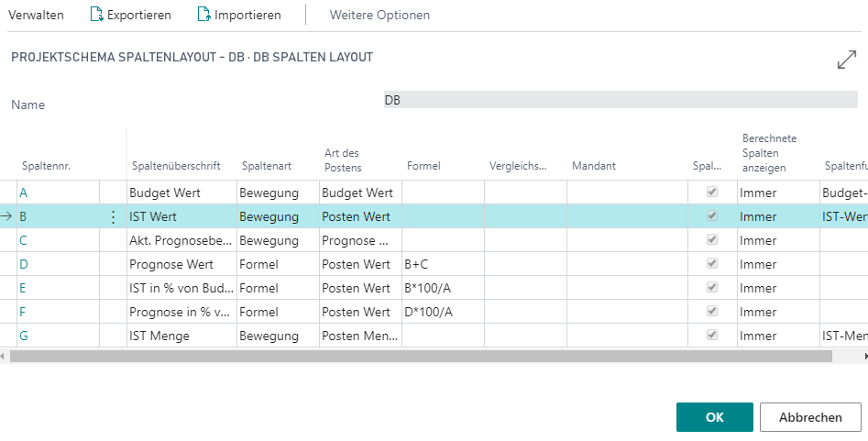The height and width of the screenshot is (441, 868).
Task: Open column G link
Action: (x=23, y=336)
